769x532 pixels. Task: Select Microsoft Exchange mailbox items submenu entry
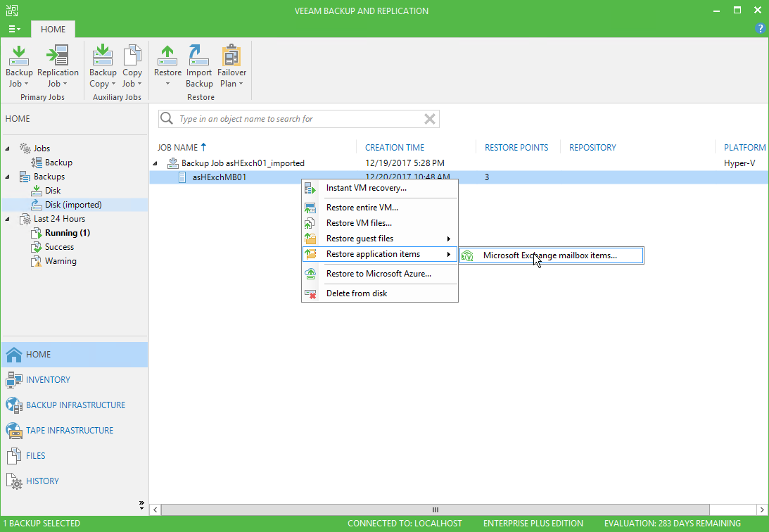coord(552,255)
